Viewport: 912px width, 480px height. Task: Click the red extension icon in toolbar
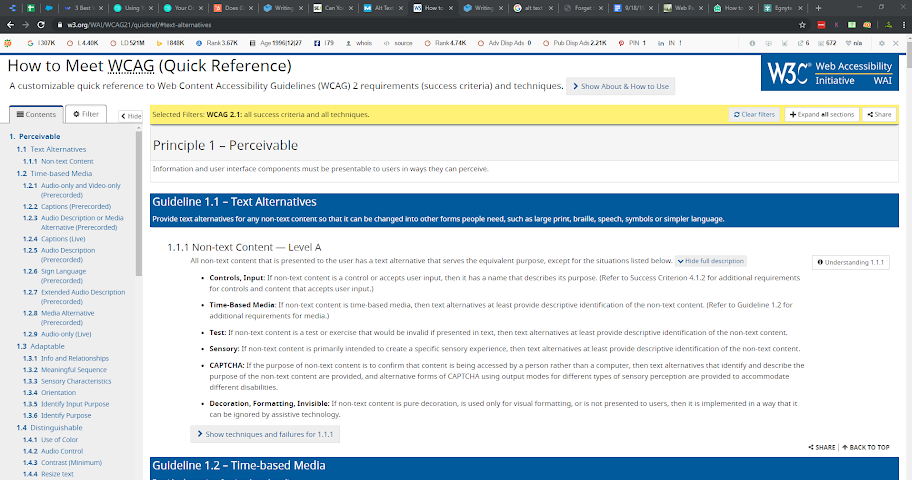tap(821, 25)
